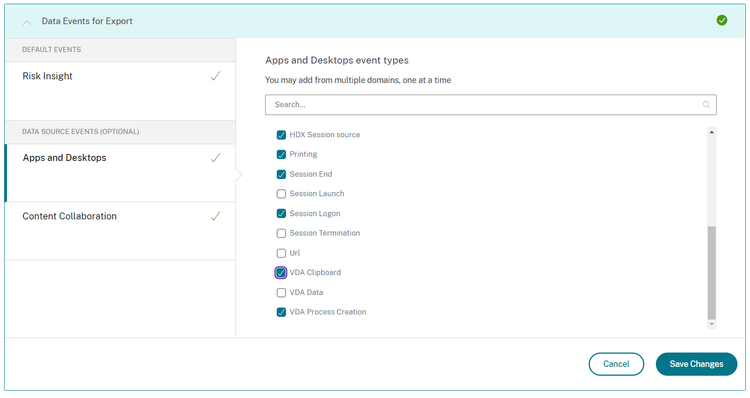This screenshot has width=750, height=398.
Task: Select Apps and Desktops data source
Action: [120, 173]
